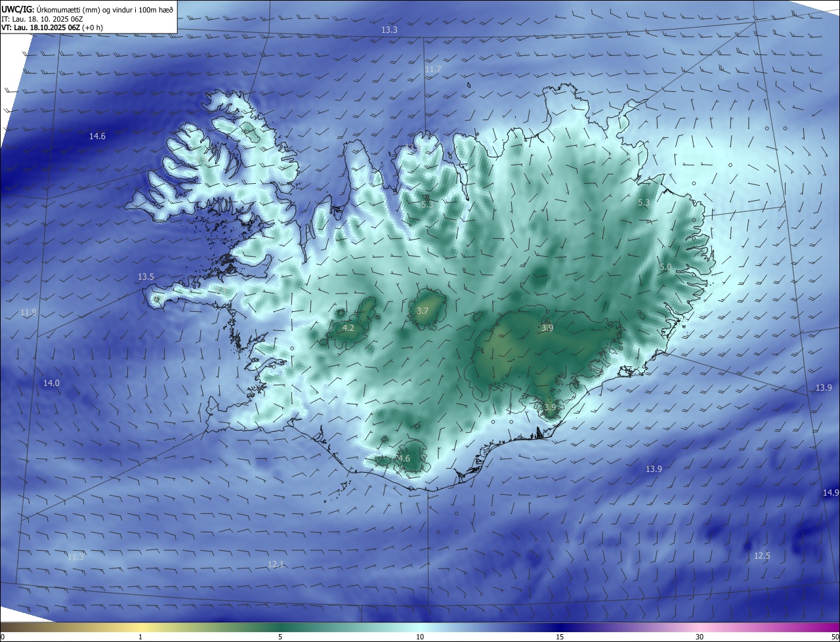Image resolution: width=840 pixels, height=642 pixels.
Task: Click the "5" tick label on the colour scale
Action: pyautogui.click(x=280, y=637)
